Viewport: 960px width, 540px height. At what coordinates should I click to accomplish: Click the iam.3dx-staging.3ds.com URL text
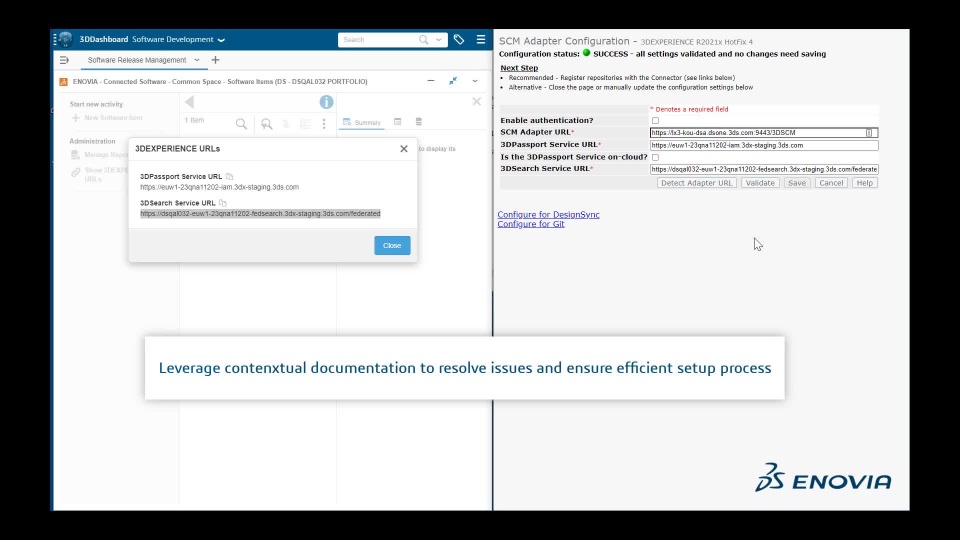tap(219, 187)
